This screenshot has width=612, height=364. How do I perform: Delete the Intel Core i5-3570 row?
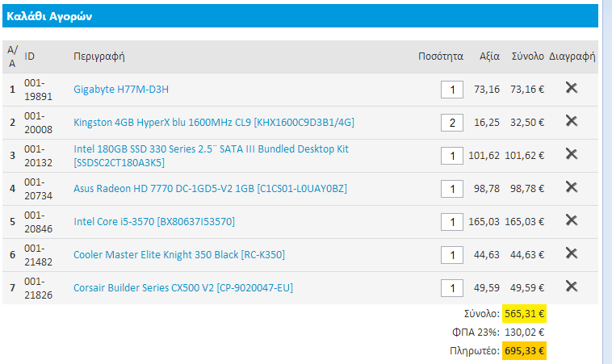572,220
